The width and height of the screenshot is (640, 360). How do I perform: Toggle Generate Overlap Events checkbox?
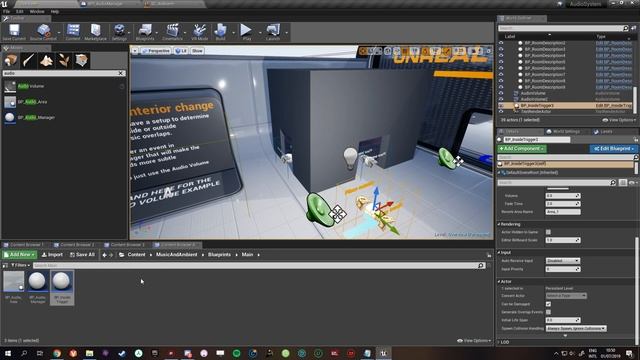(548, 312)
